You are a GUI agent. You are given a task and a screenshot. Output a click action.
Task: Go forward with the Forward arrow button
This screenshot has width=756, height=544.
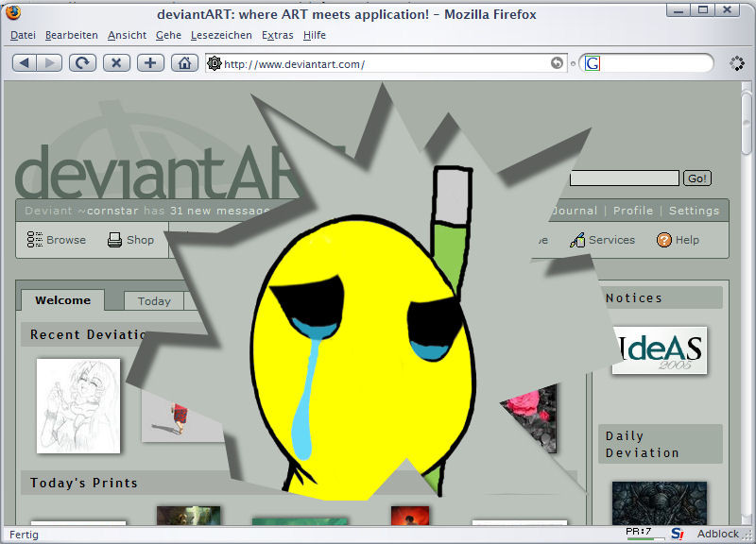point(50,63)
